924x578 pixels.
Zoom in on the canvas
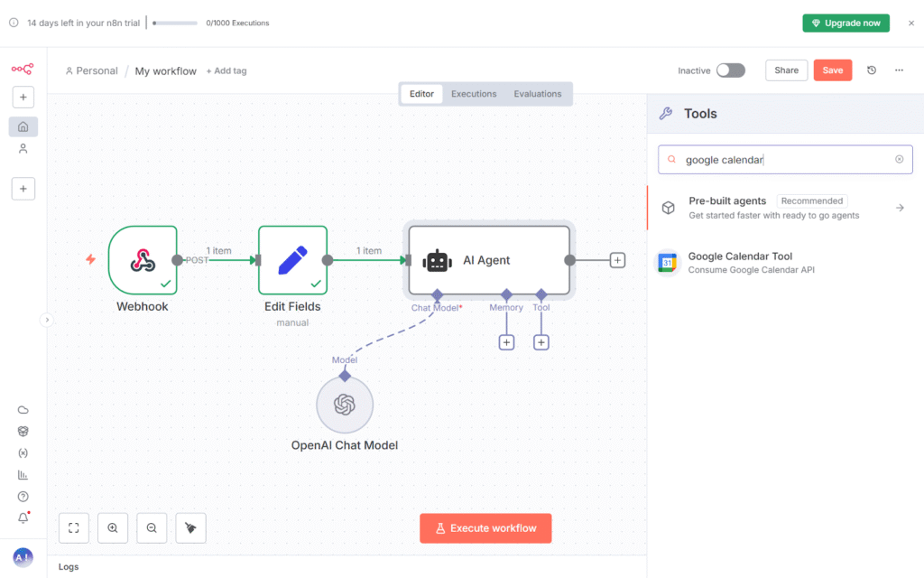(113, 528)
